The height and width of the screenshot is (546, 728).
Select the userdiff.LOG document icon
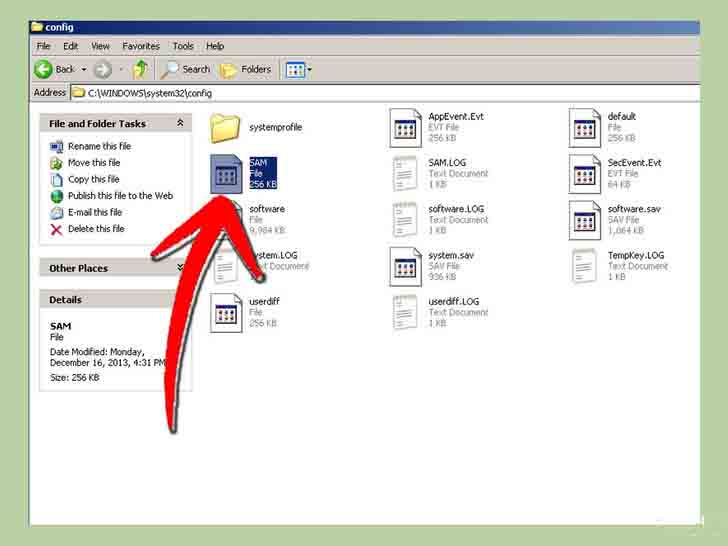(x=405, y=313)
